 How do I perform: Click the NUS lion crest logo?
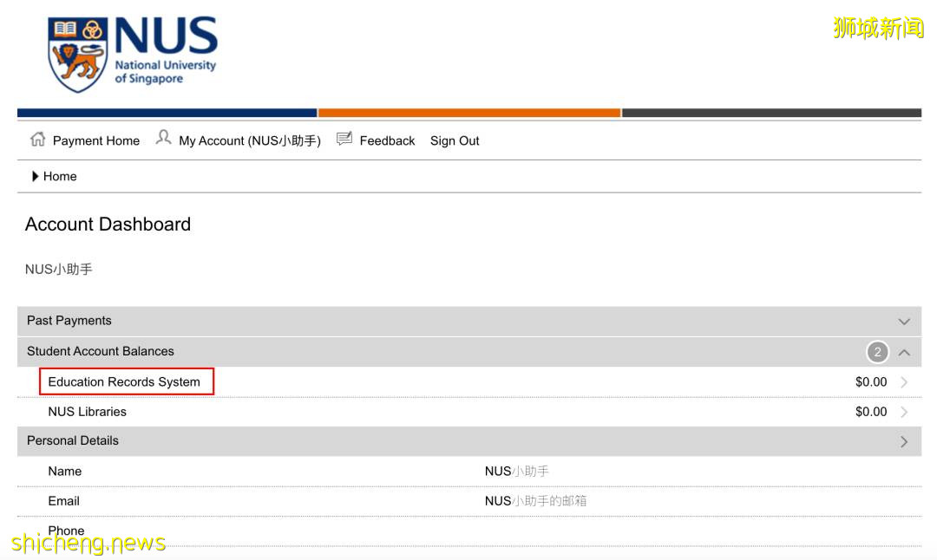pos(78,54)
